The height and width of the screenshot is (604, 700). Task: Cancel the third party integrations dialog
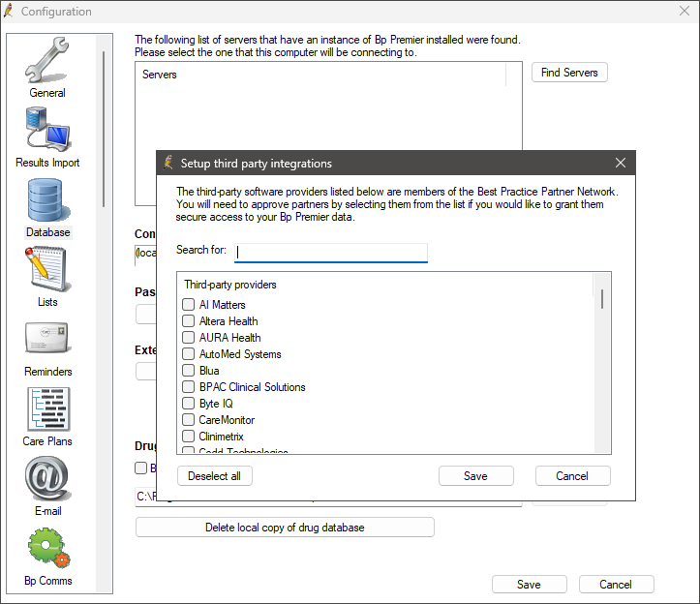(572, 476)
